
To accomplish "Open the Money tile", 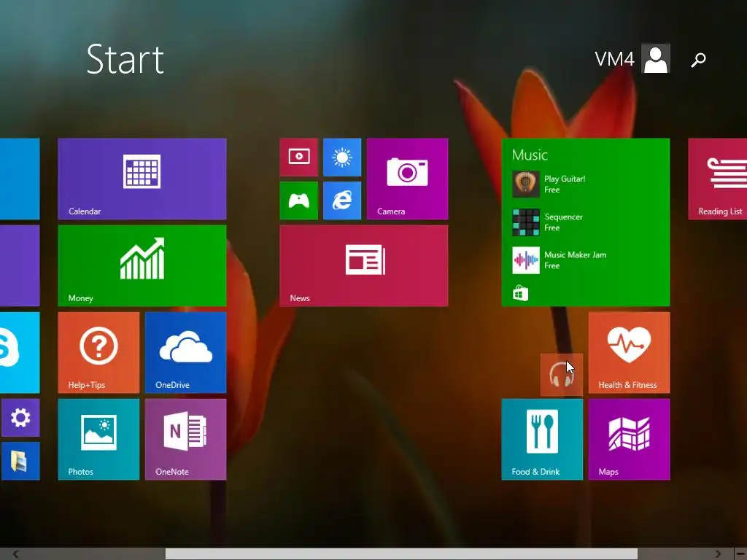I will coord(142,265).
